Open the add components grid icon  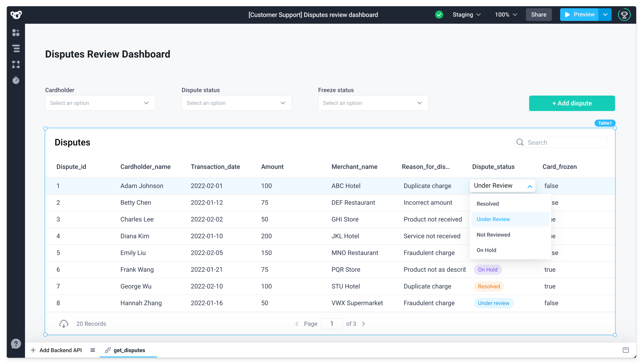click(16, 33)
